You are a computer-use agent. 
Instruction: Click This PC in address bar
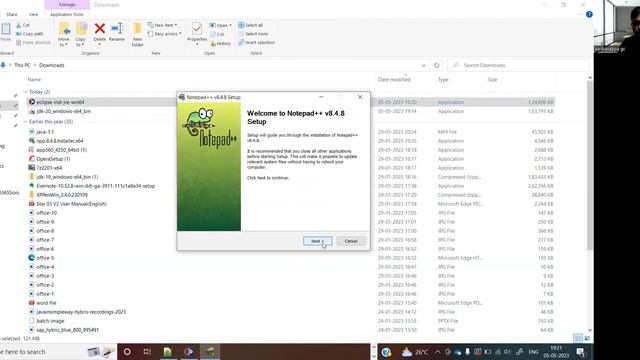coord(22,65)
